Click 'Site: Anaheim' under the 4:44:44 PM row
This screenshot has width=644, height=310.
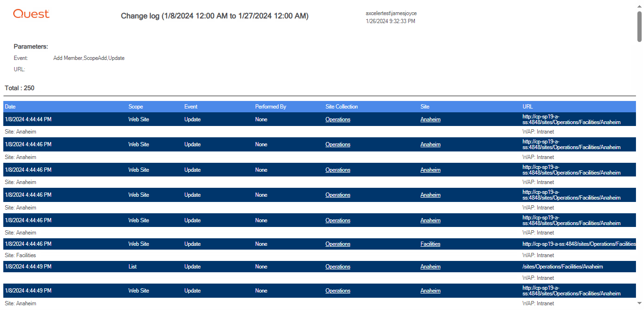coord(20,132)
